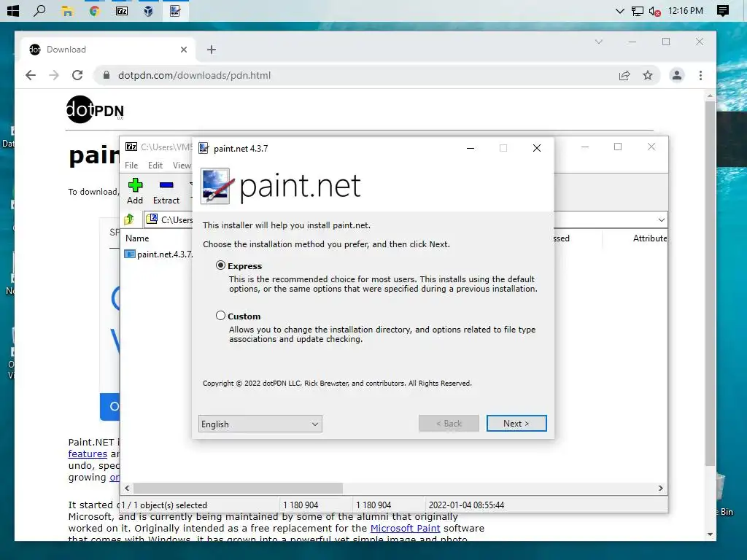This screenshot has height=560, width=747.
Task: Select the Custom installation option
Action: [x=220, y=315]
